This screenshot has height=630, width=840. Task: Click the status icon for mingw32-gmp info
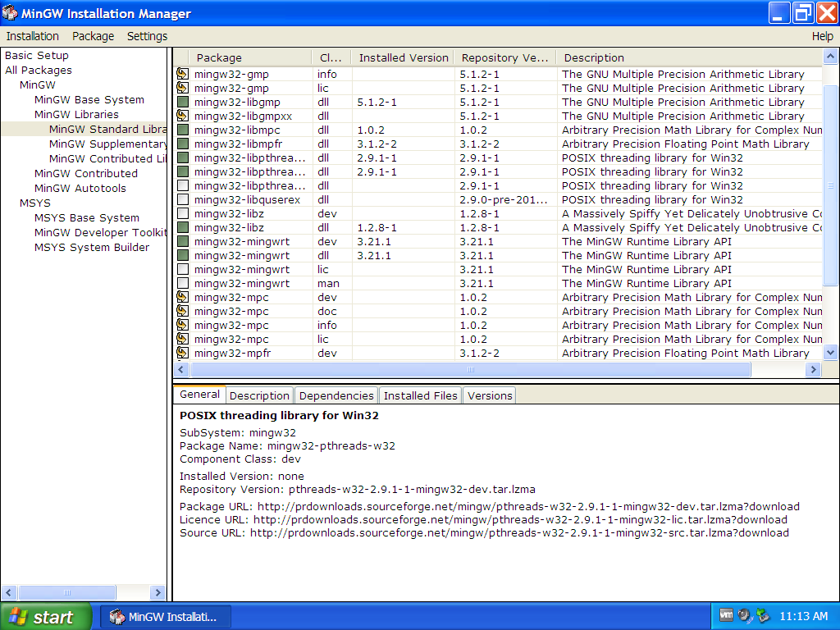[183, 74]
